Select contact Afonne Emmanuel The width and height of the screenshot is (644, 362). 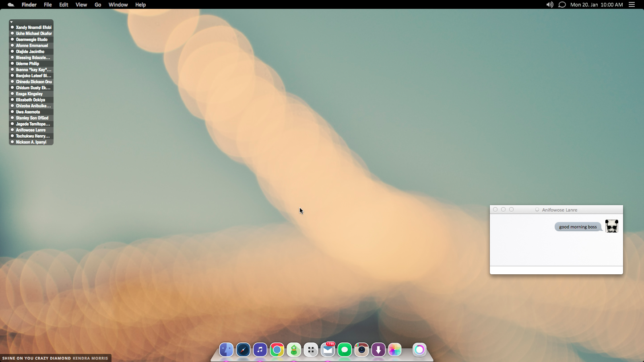click(x=31, y=45)
